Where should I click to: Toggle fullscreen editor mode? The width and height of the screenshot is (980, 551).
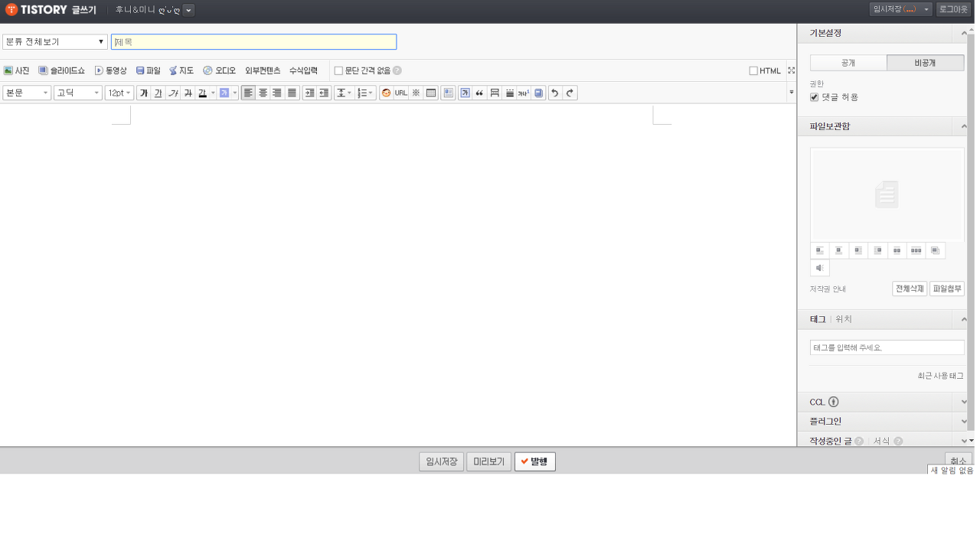point(791,70)
